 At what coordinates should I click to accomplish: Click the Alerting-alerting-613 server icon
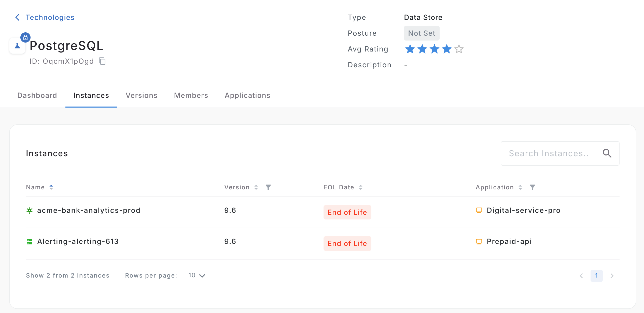pos(30,242)
